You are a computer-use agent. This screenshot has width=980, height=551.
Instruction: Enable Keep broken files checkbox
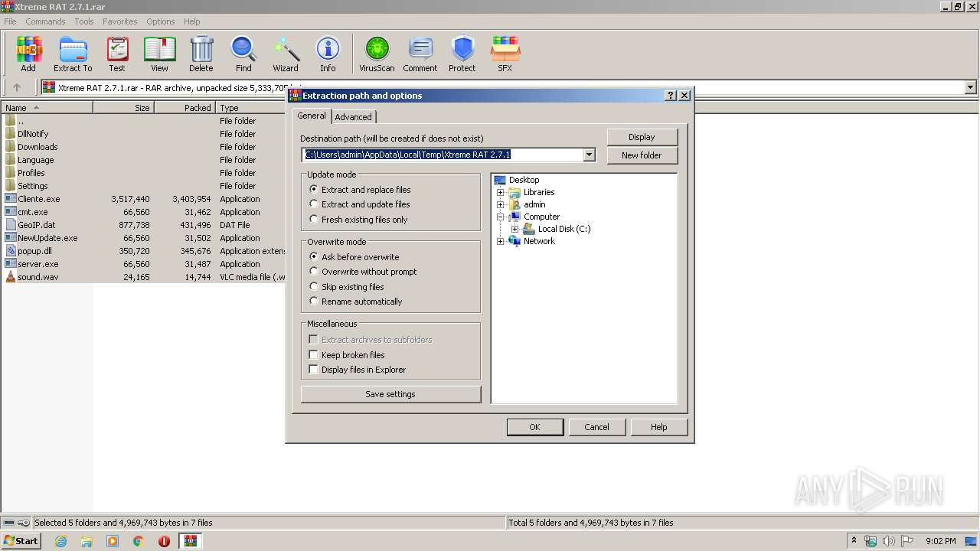pos(313,355)
